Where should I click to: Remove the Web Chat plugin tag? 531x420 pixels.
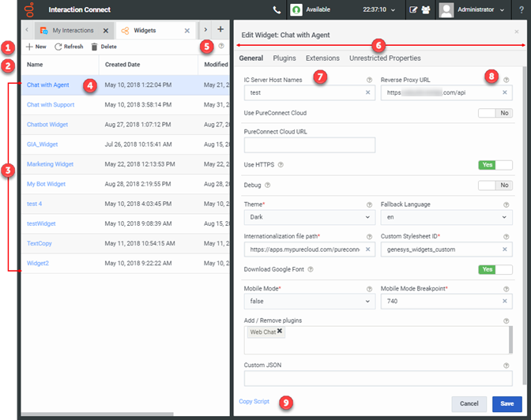point(280,332)
